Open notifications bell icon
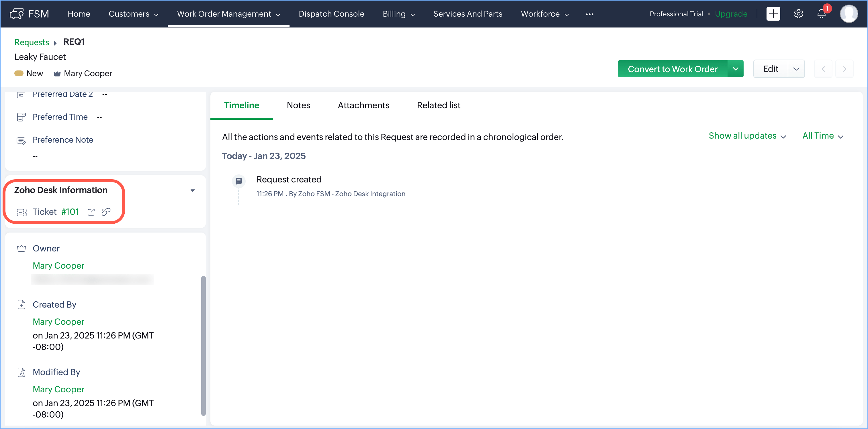 tap(822, 14)
